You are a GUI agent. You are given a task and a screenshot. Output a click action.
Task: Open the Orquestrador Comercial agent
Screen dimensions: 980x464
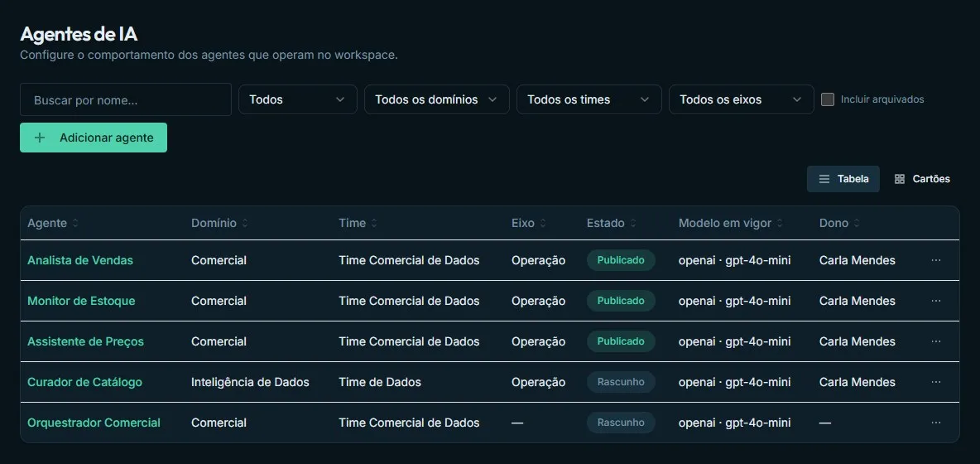94,423
